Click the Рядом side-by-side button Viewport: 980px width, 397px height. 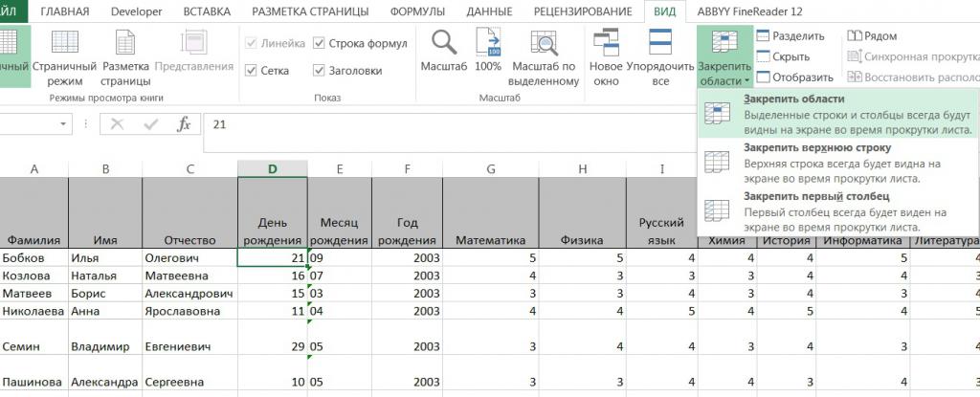coord(873,36)
